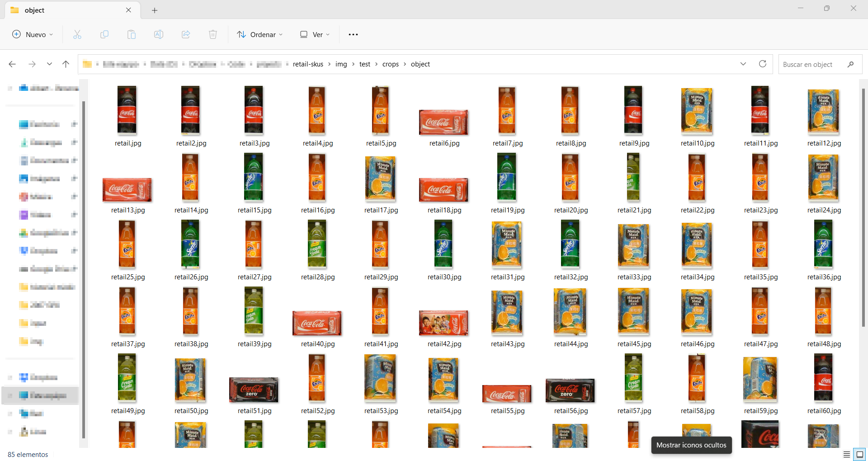
Task: Close the object tab
Action: tap(128, 10)
